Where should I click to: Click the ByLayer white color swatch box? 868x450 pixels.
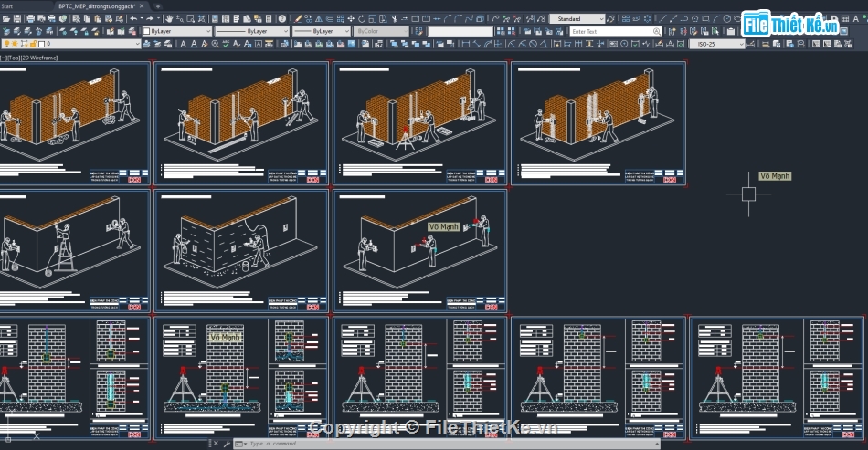pos(147,31)
